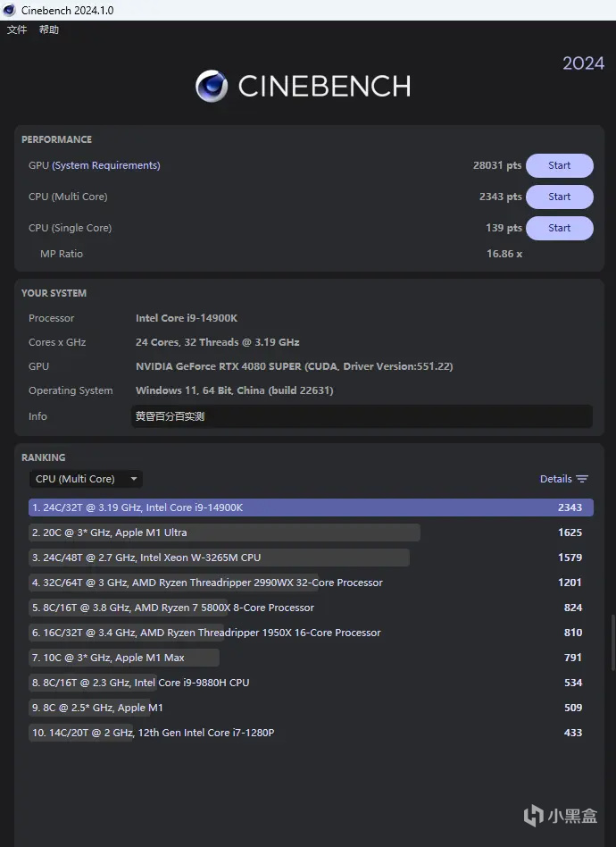This screenshot has width=616, height=847.
Task: Select ranking row Intel Core i7-1280P
Action: point(311,733)
